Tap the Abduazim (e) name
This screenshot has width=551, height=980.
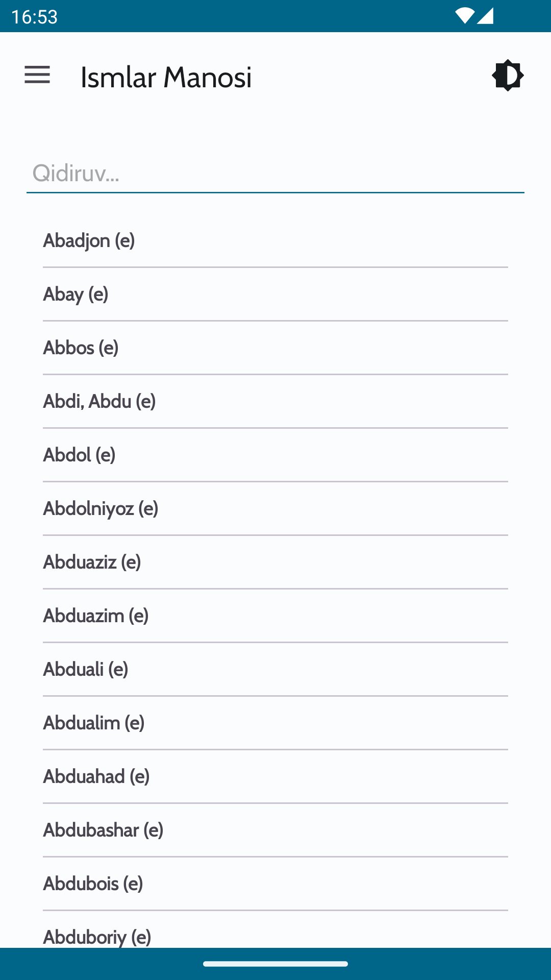pyautogui.click(x=275, y=616)
